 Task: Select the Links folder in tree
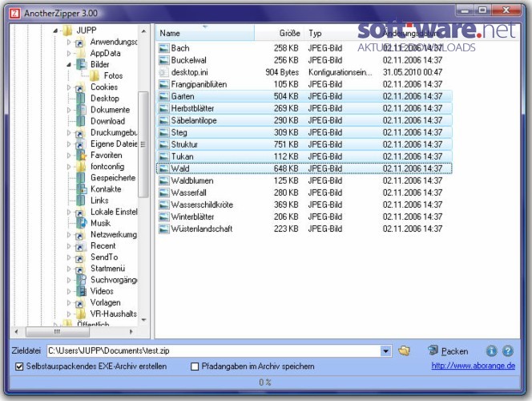pos(99,200)
